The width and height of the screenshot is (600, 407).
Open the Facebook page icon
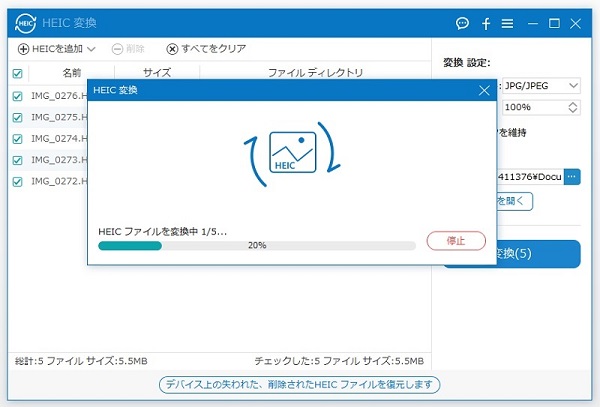pyautogui.click(x=486, y=24)
